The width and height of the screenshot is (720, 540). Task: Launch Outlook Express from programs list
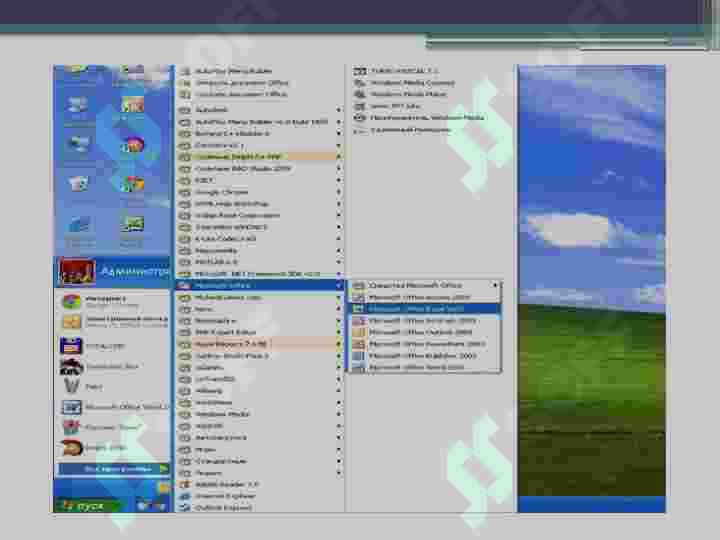[259, 507]
